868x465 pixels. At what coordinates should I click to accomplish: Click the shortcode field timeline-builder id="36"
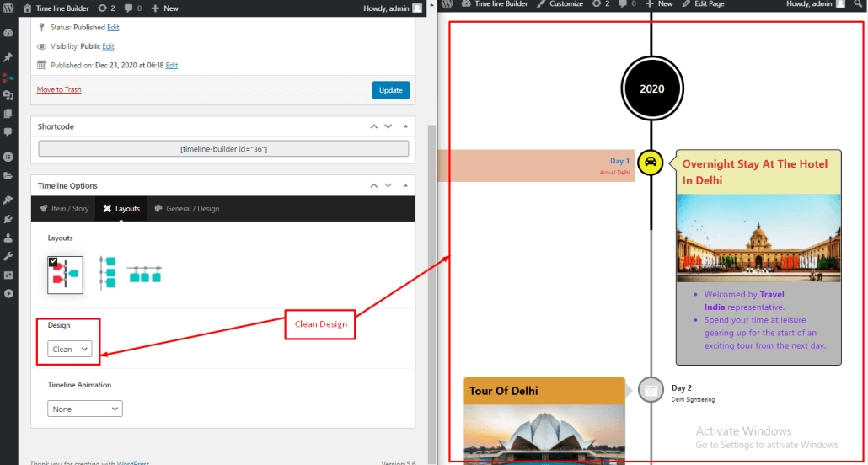pos(223,149)
